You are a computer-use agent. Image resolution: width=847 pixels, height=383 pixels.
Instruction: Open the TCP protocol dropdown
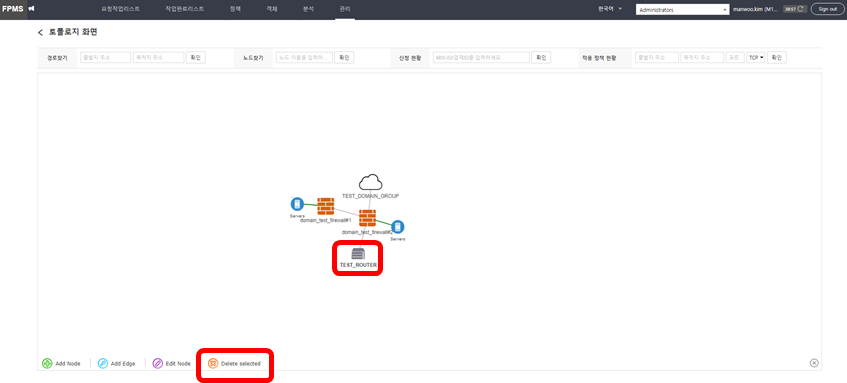[x=755, y=57]
